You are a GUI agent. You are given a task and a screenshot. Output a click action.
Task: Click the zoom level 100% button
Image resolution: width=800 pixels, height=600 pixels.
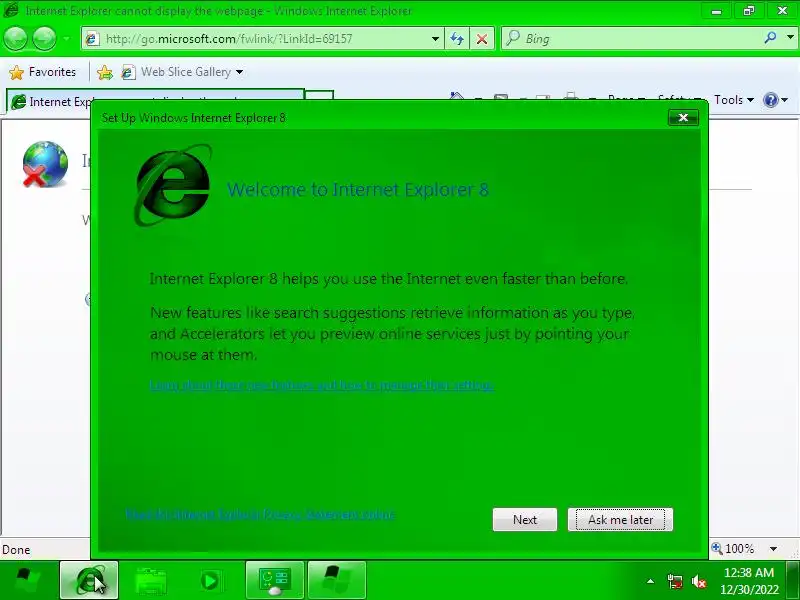(x=733, y=548)
